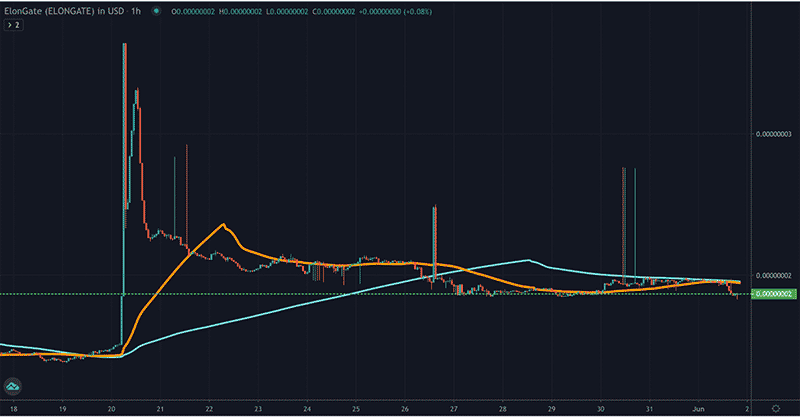Click date label 27 on time axis
The width and height of the screenshot is (800, 417).
454,409
